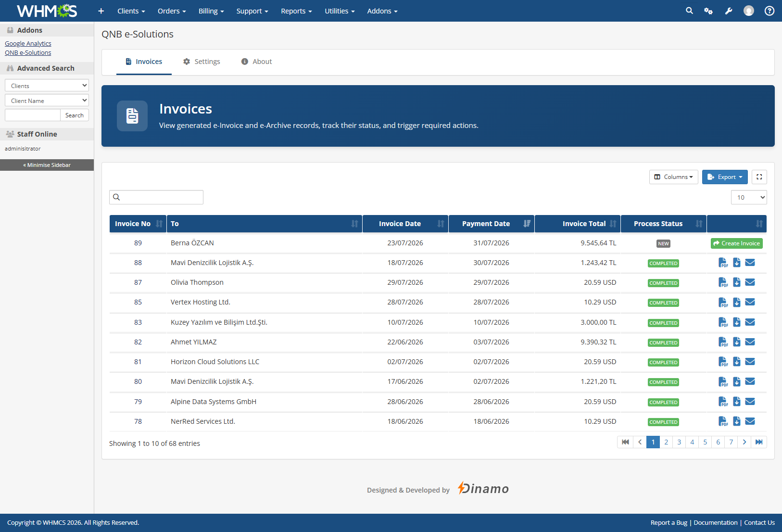
Task: Change the entries-per-page selector showing 10
Action: [749, 197]
